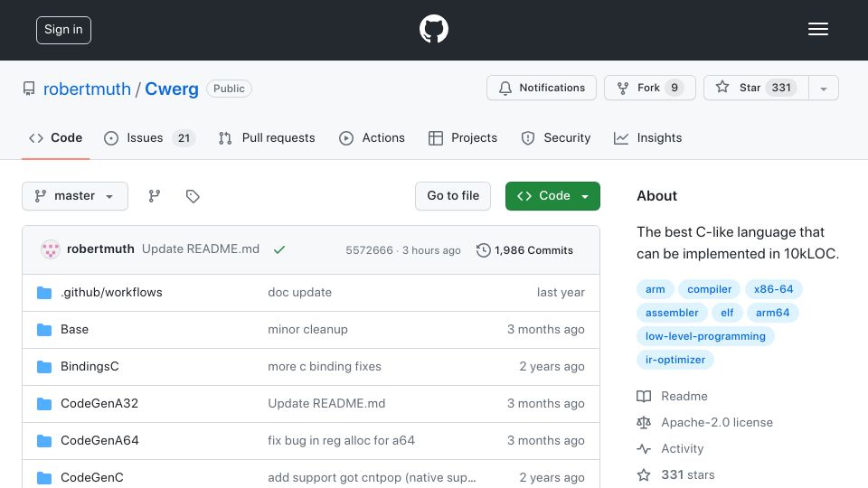Viewport: 868px width, 488px height.
Task: Click 'more c binding fixes' commit message
Action: (x=325, y=366)
